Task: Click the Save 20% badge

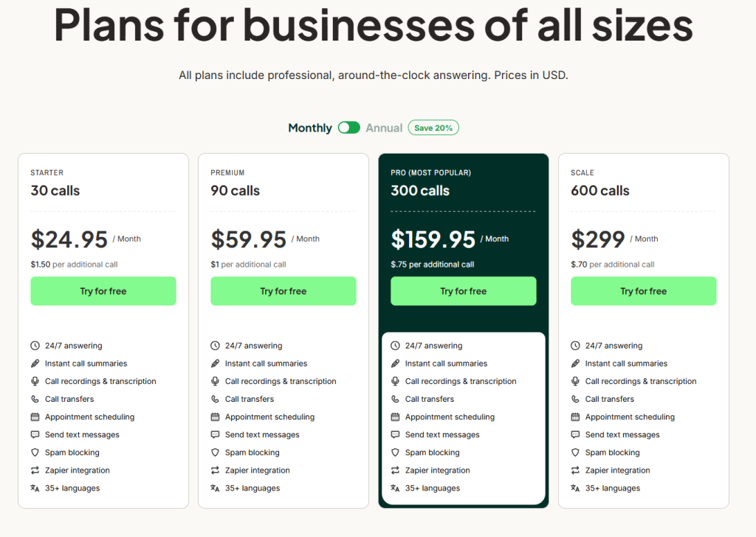Action: (x=433, y=128)
